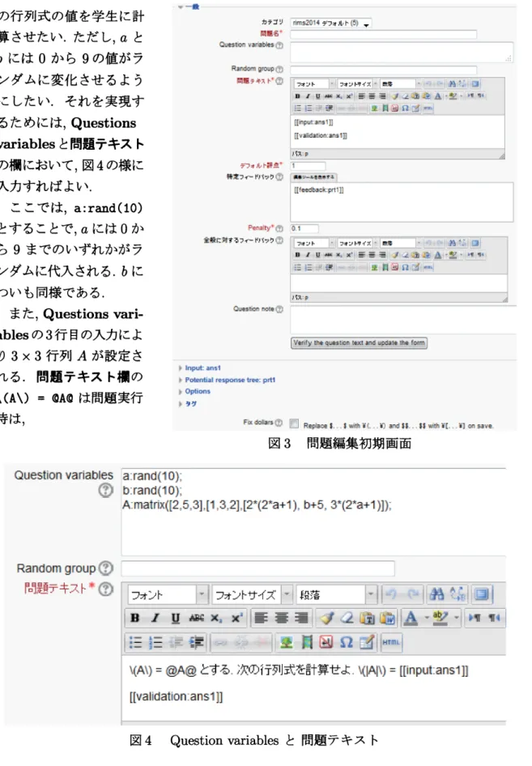
Task: Set left-to-right text direction in Figure 4 toolbar
Action: 474,618
